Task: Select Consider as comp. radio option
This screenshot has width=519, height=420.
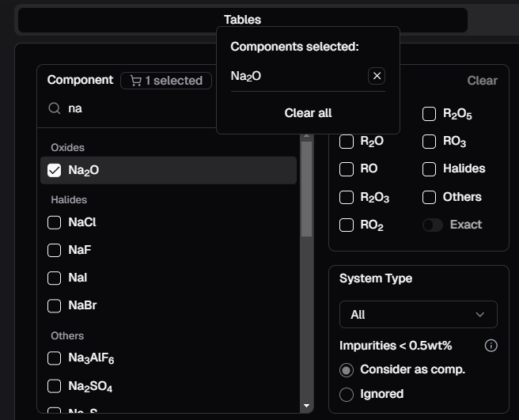Action: tap(346, 369)
